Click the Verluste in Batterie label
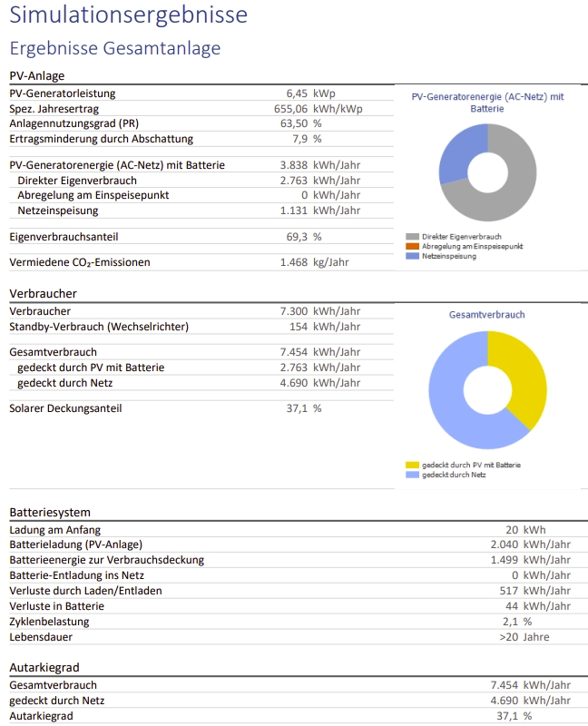Screen dimensions: 588x726 click(57, 606)
